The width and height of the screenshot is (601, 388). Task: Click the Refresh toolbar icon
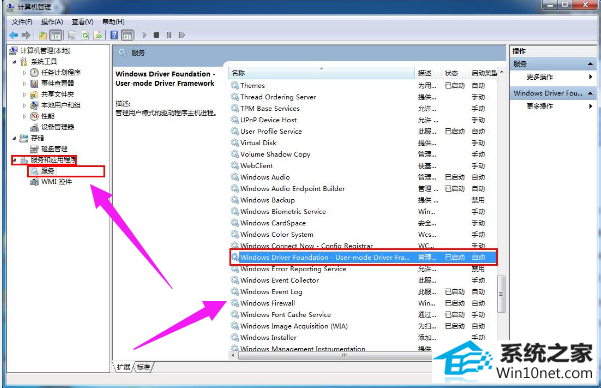pos(85,35)
